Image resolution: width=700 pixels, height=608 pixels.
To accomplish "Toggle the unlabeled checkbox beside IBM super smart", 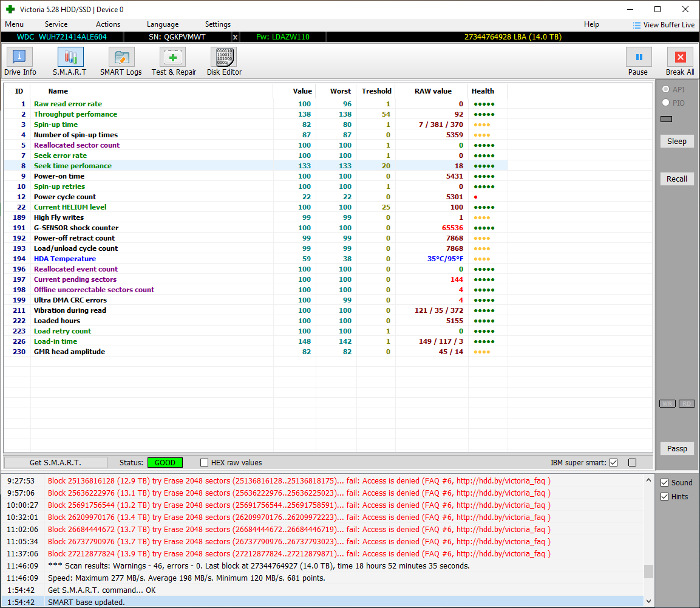I will [x=632, y=463].
